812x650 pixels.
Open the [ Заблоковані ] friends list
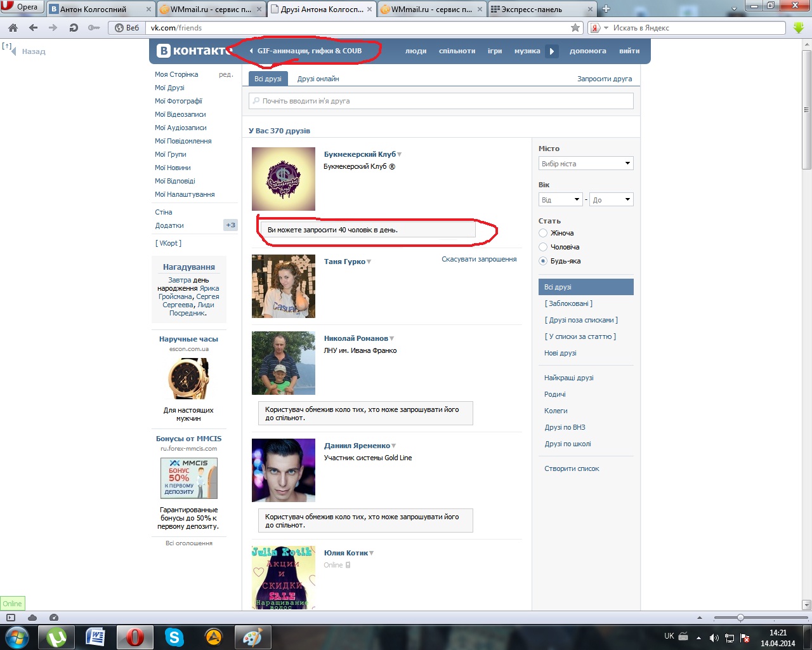568,303
